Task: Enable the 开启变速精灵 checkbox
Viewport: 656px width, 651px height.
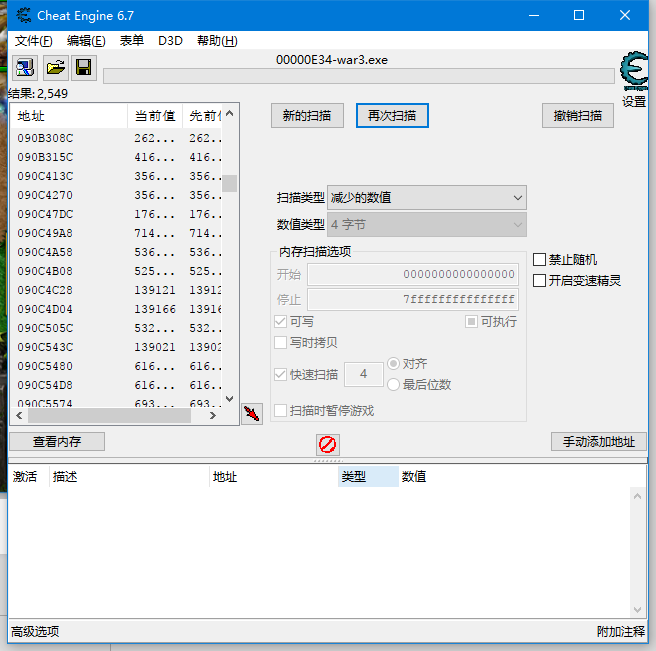Action: click(x=539, y=280)
